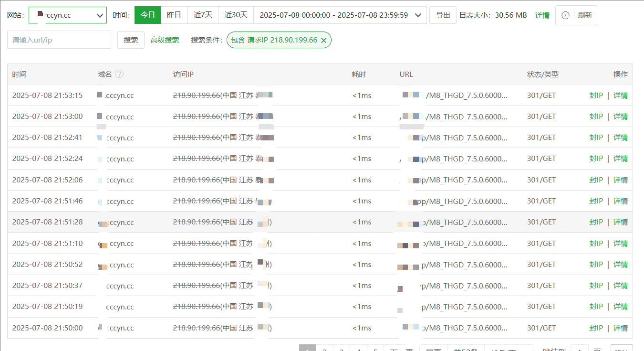Switch to the 近7天 time filter tab
This screenshot has height=351, width=644.
[203, 15]
